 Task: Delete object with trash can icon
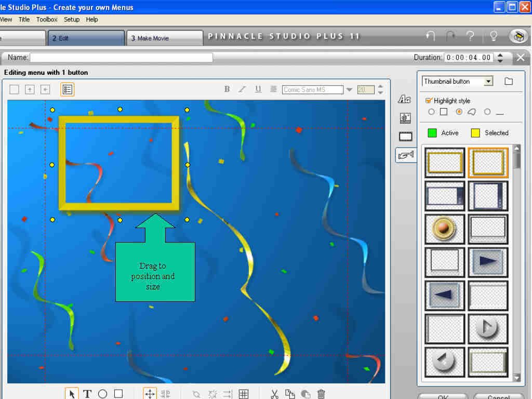tap(321, 394)
